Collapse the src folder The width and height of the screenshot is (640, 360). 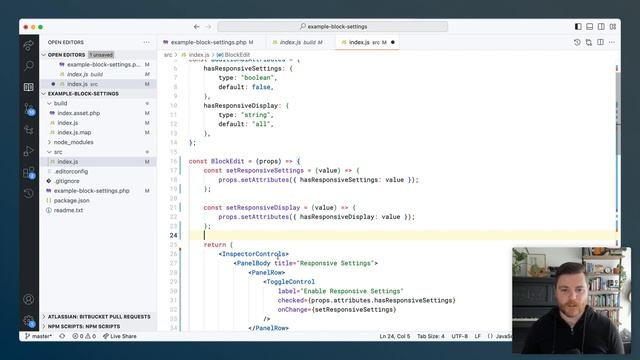(x=49, y=152)
